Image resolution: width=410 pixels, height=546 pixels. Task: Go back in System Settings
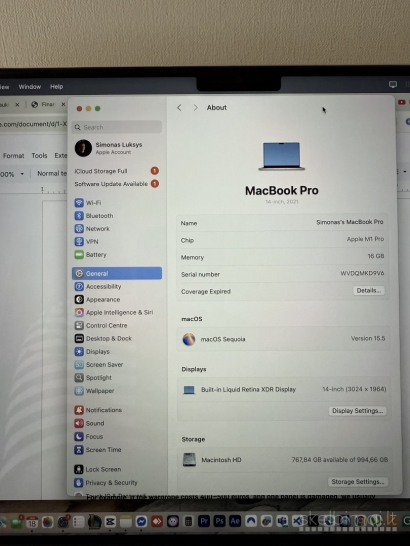(x=179, y=108)
